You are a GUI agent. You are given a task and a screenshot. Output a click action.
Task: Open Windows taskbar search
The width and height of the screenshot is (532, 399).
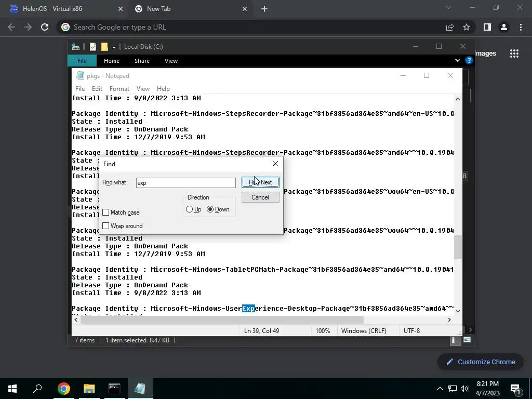37,389
